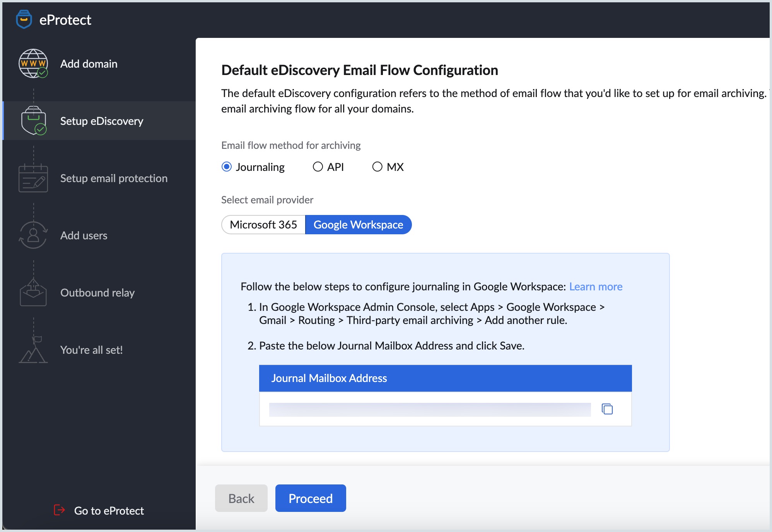Select the API email flow option
This screenshot has height=532, width=772.
[318, 167]
